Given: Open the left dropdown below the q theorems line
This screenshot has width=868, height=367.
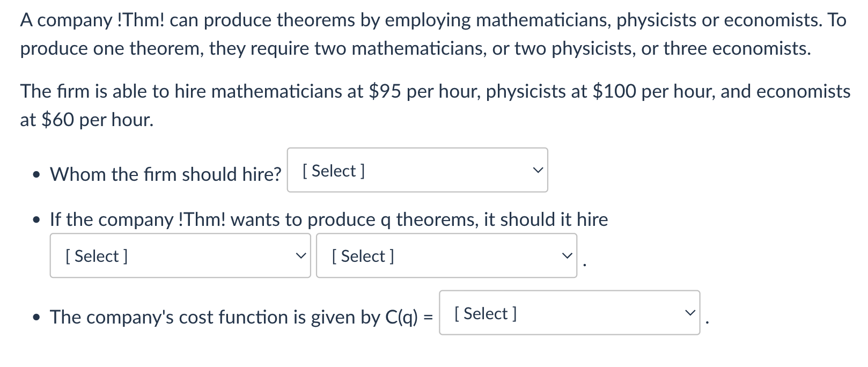Looking at the screenshot, I should click(x=180, y=255).
